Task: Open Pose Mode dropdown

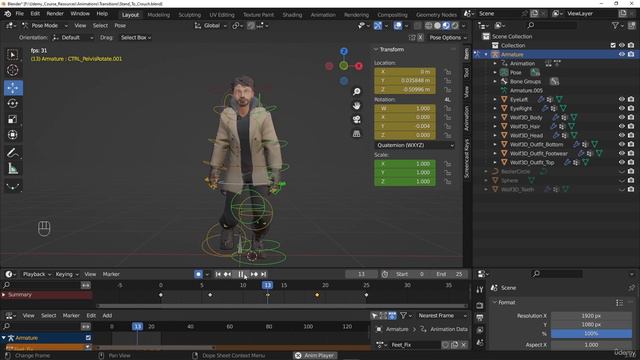Action: [x=45, y=25]
